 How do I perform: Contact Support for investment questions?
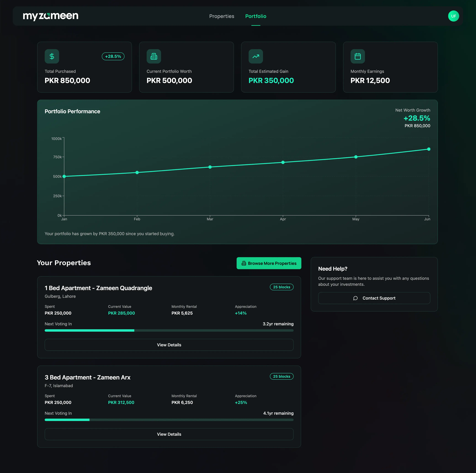click(x=374, y=298)
